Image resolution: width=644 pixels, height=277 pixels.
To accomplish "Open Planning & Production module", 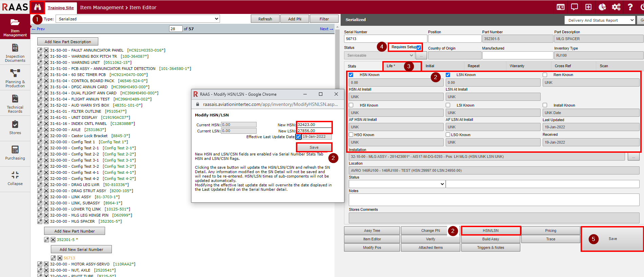I will 15,78.
